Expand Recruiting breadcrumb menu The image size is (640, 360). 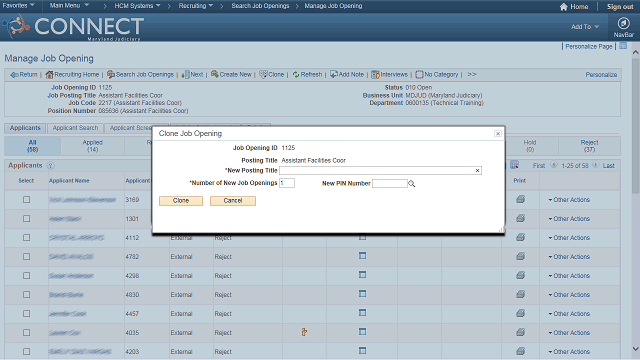click(x=196, y=6)
